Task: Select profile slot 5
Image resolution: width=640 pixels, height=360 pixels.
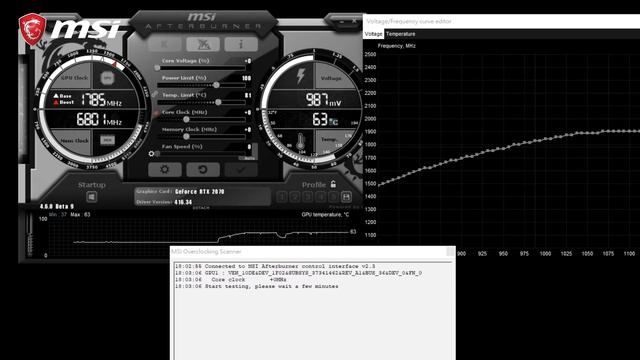Action: pos(333,197)
